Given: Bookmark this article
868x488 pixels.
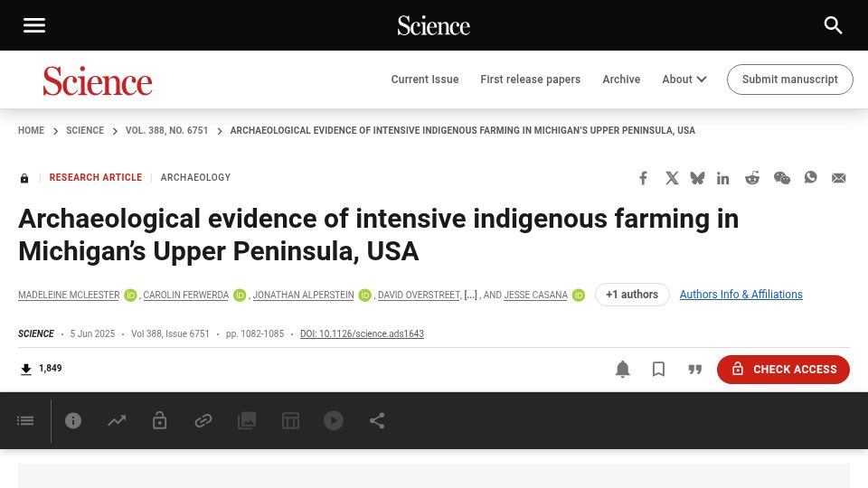Looking at the screenshot, I should coord(659,369).
